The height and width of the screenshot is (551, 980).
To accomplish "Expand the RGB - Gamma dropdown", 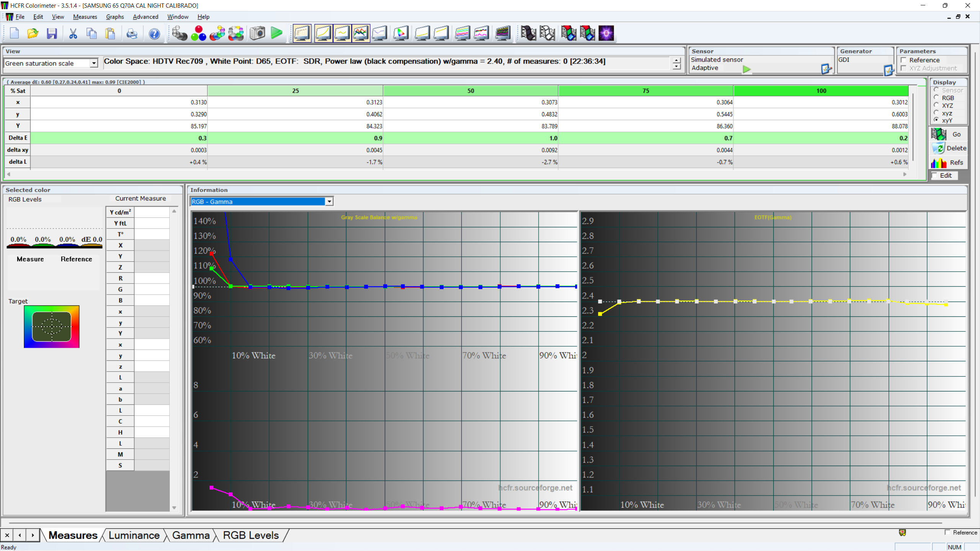I will (329, 201).
